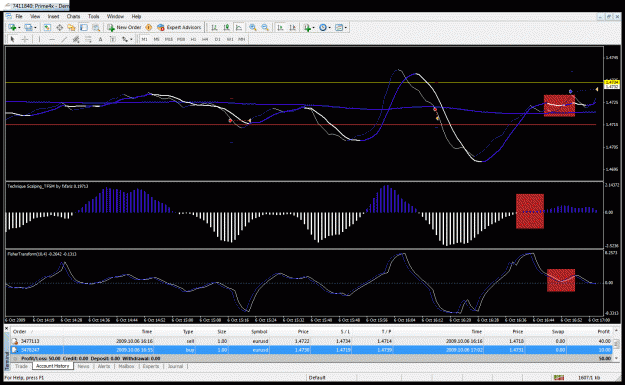Select the first red highlighted chart zone
625x385 pixels.
pos(559,106)
